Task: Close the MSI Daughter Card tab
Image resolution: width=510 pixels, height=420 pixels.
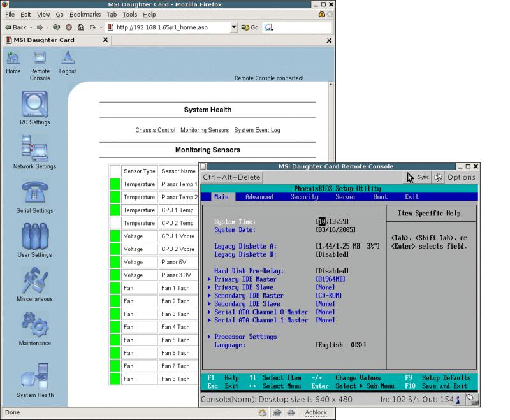Action: [105, 40]
